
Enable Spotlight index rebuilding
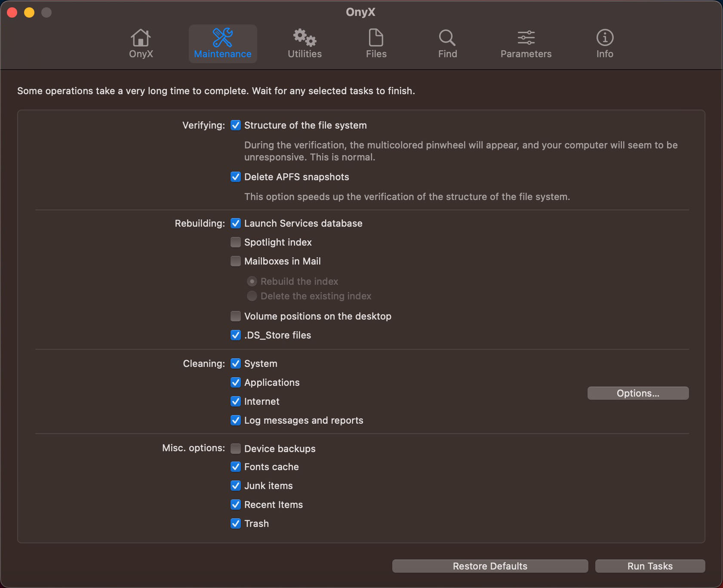236,242
